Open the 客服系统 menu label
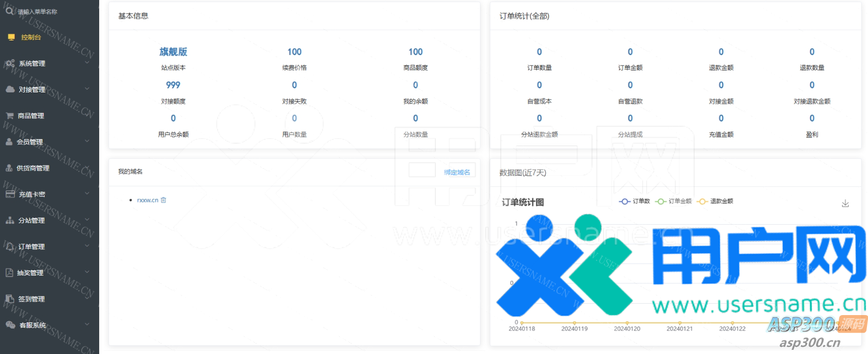Screen dimensions: 868x354 (33, 325)
